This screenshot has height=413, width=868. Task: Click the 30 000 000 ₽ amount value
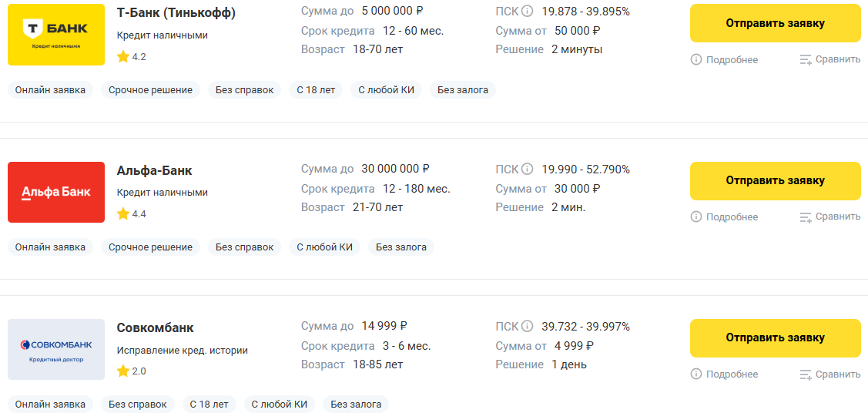point(395,168)
